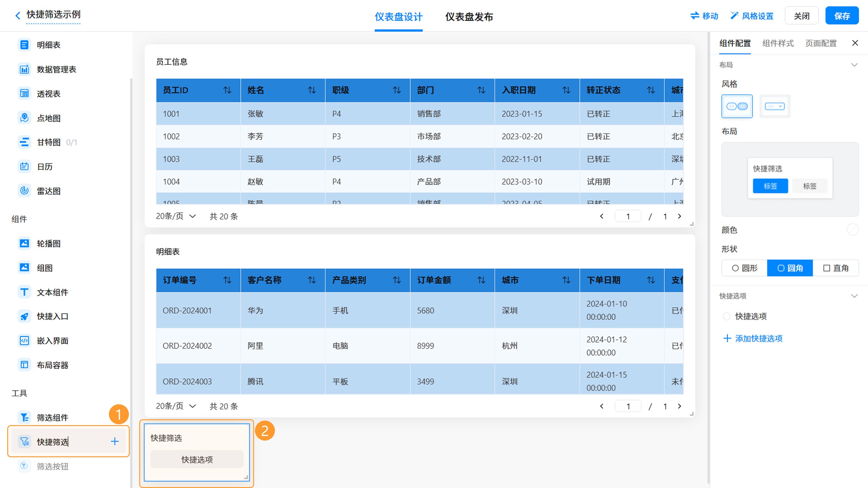Image resolution: width=868 pixels, height=488 pixels.
Task: Click the dashboard title 快捷筛选示例
Action: (x=54, y=14)
